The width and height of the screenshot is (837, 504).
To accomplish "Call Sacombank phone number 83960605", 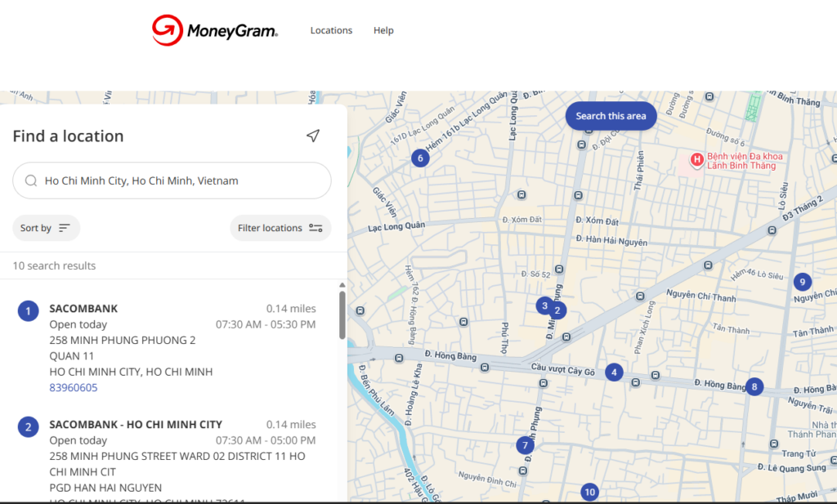I will tap(74, 387).
